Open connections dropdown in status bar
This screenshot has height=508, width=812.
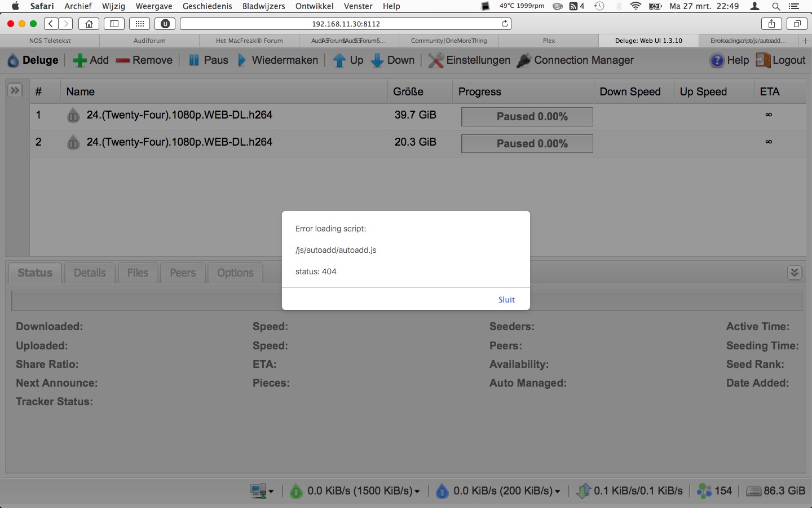(x=262, y=491)
